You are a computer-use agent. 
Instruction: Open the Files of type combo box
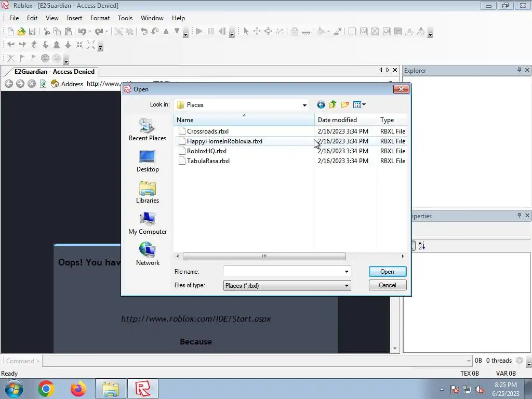click(x=287, y=285)
